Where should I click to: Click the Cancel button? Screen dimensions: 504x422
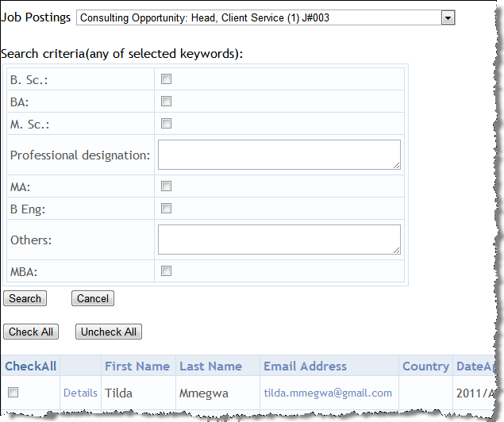(93, 299)
